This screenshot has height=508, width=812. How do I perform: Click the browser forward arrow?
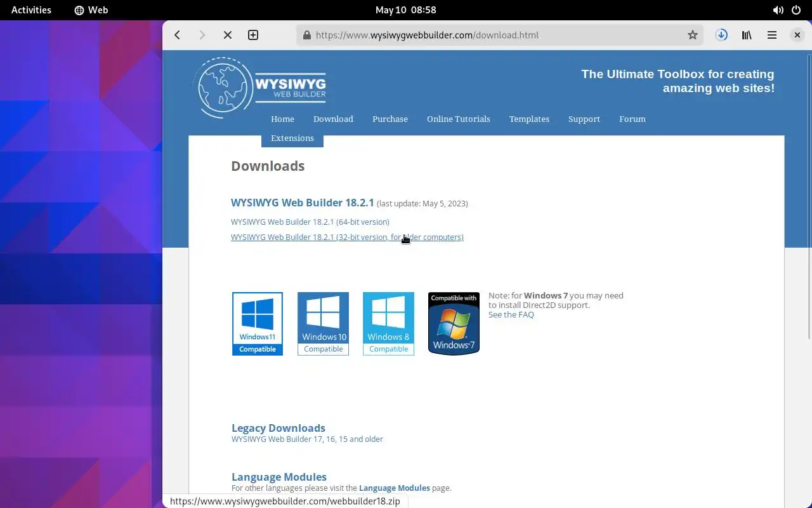(x=202, y=35)
